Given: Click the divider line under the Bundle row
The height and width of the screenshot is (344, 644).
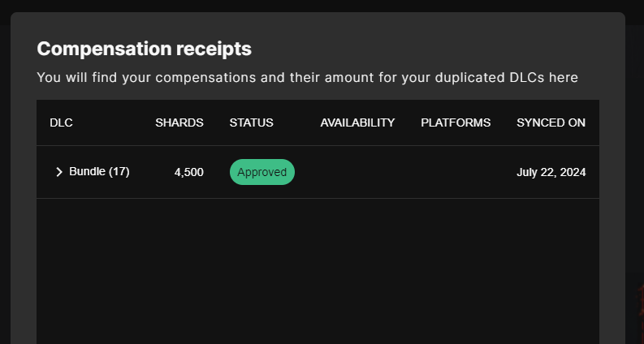Looking at the screenshot, I should pyautogui.click(x=318, y=198).
